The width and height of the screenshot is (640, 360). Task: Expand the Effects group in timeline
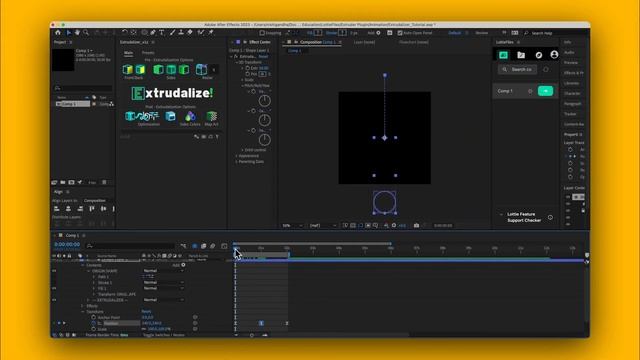click(82, 306)
